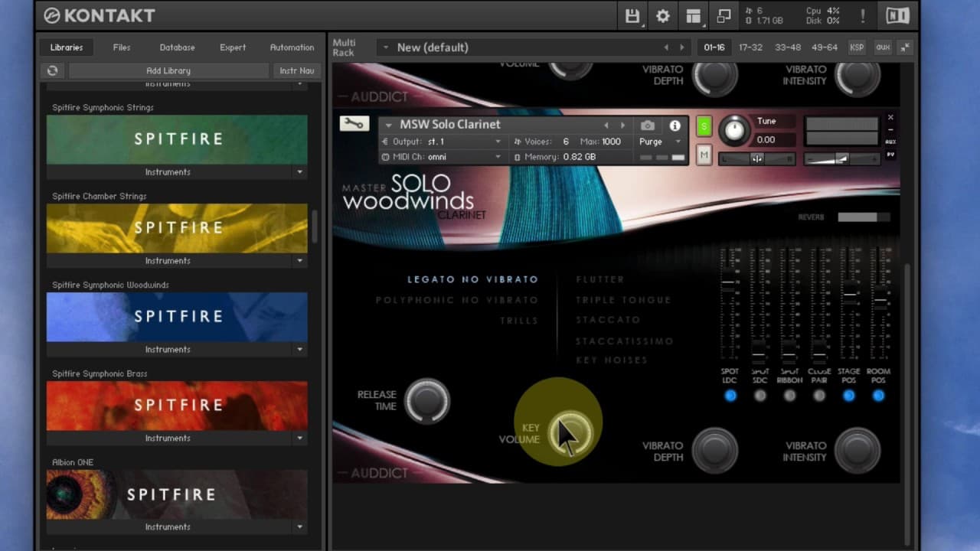The image size is (980, 551).
Task: Toggle the green Solo button
Action: pos(704,127)
